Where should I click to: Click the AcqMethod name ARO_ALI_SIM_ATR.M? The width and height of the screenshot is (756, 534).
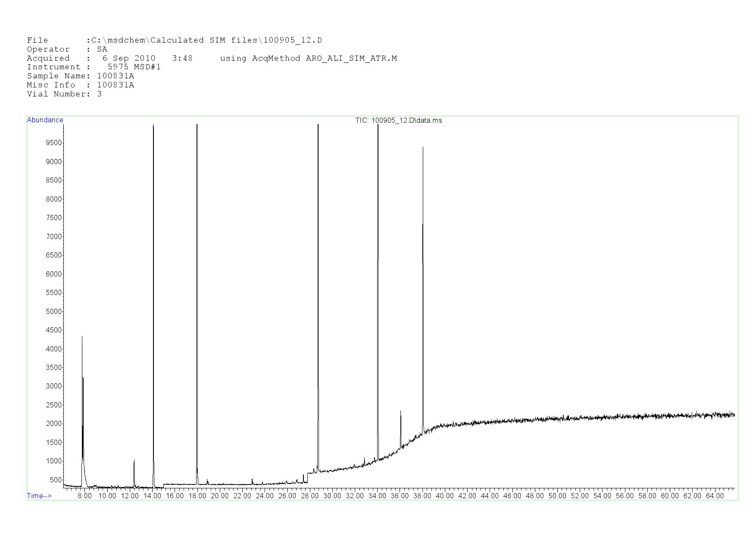pos(351,58)
